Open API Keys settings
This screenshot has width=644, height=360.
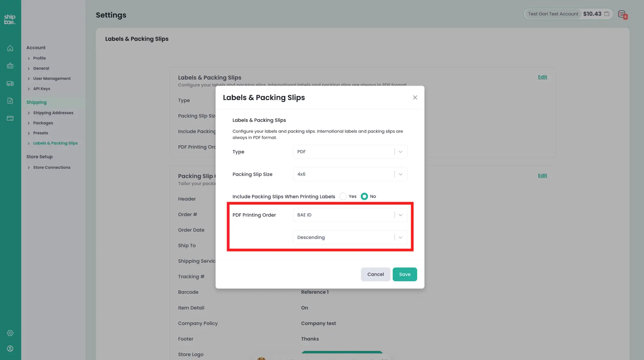[42, 89]
